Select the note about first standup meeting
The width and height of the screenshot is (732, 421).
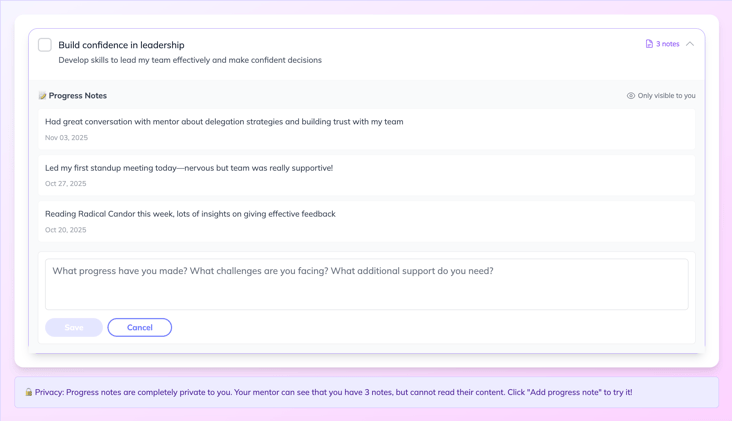pos(366,175)
